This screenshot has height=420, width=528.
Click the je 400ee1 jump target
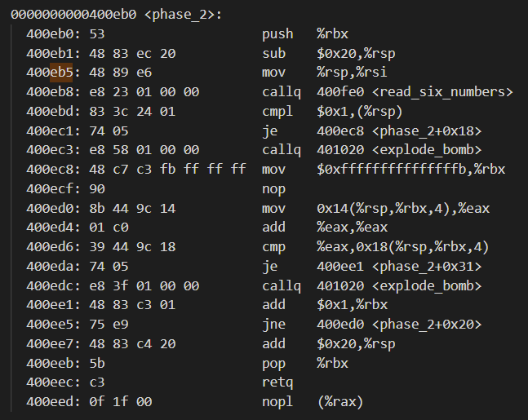pyautogui.click(x=399, y=267)
